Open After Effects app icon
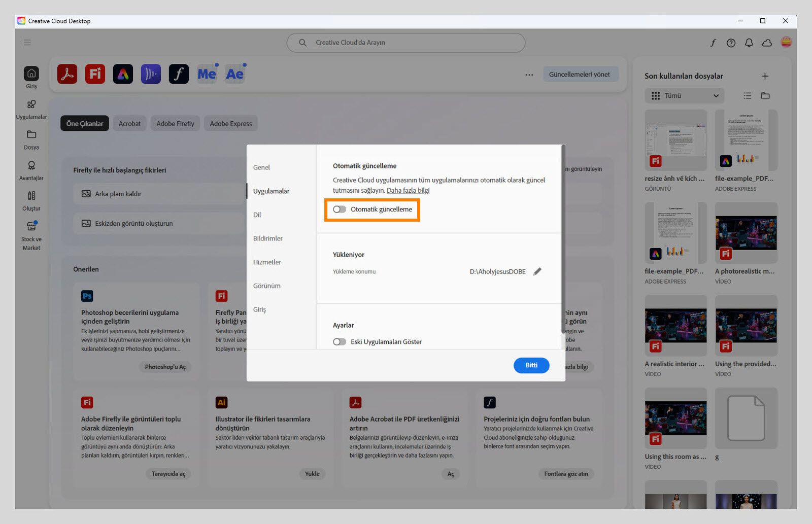 [x=235, y=74]
